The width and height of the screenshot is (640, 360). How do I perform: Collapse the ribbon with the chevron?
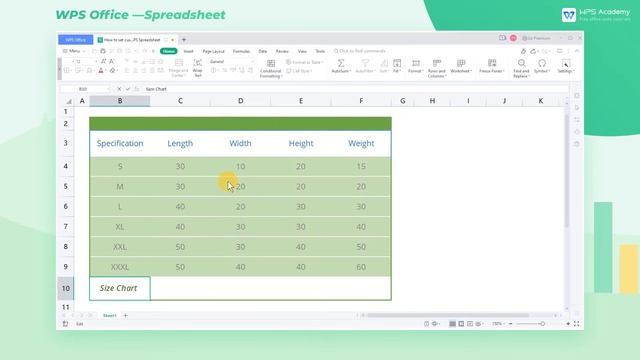[x=577, y=51]
